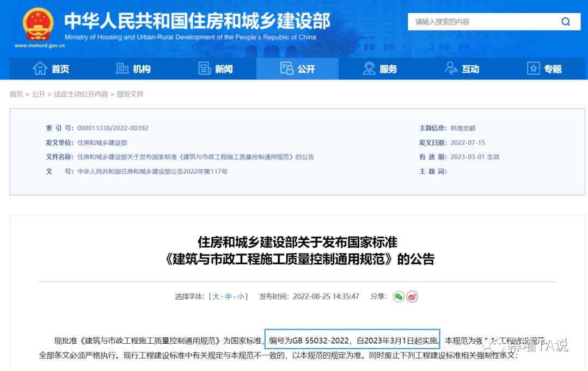Click the magnifier icon to search
The height and width of the screenshot is (371, 588).
(566, 21)
